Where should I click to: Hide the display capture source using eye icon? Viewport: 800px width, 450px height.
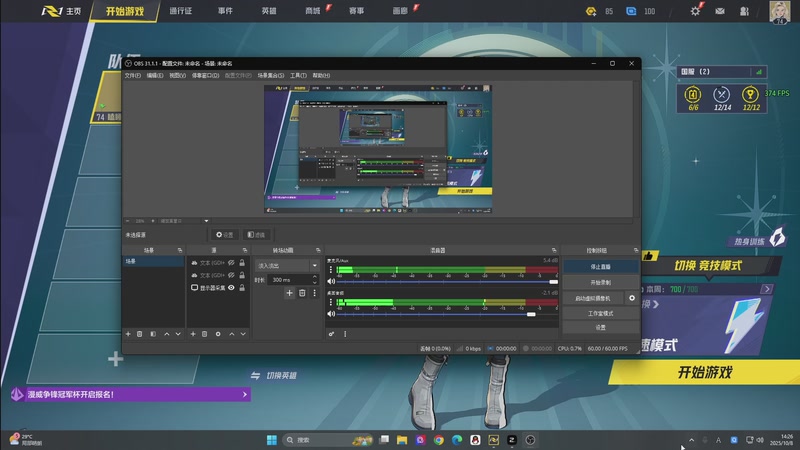pos(231,288)
